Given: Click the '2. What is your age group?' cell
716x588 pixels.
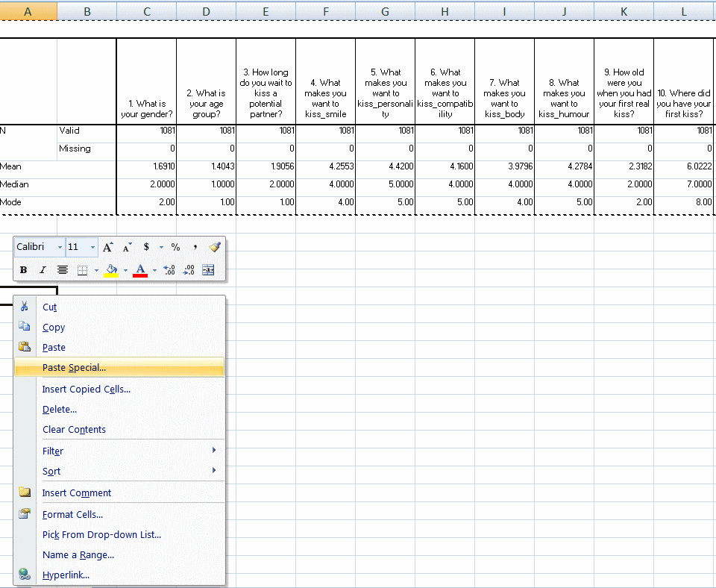Looking at the screenshot, I should [x=207, y=81].
